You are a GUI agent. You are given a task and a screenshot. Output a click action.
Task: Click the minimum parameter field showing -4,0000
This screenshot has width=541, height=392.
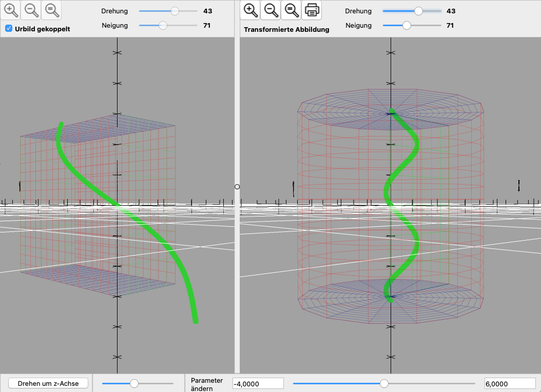tap(258, 384)
